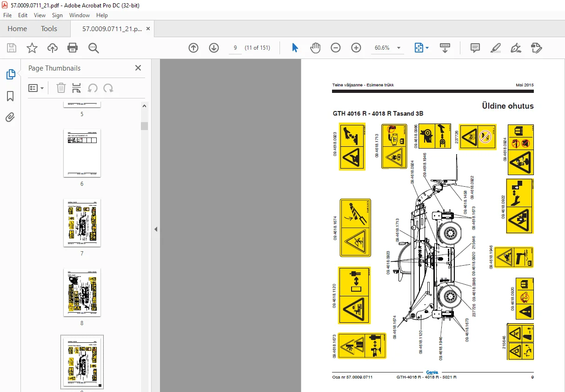
Task: Click the Osa nr 57.0009.0711 footer text
Action: [x=352, y=377]
